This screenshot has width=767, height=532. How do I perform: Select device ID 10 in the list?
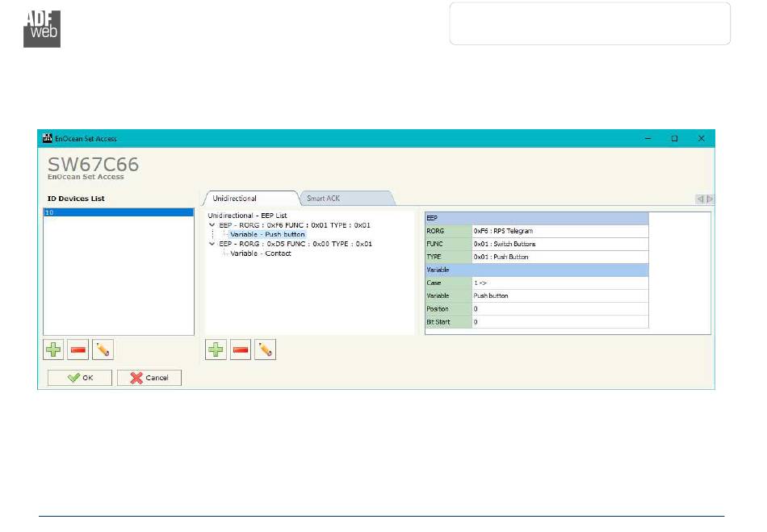[118, 212]
